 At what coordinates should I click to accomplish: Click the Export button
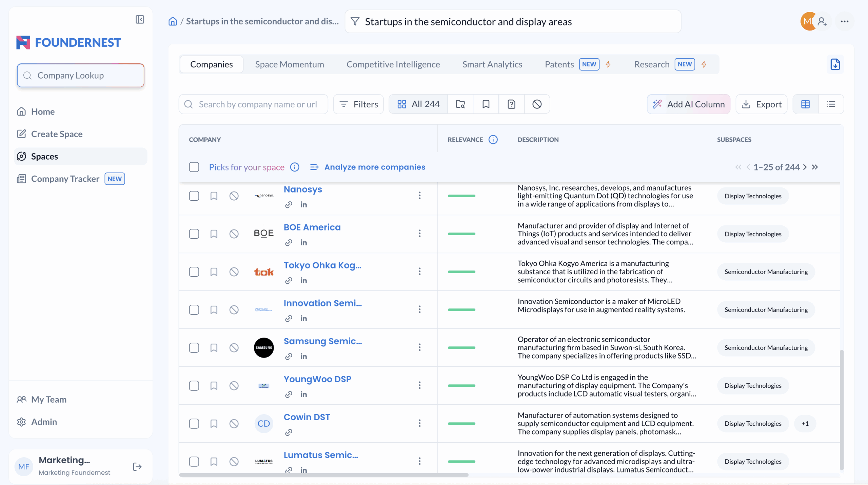762,104
